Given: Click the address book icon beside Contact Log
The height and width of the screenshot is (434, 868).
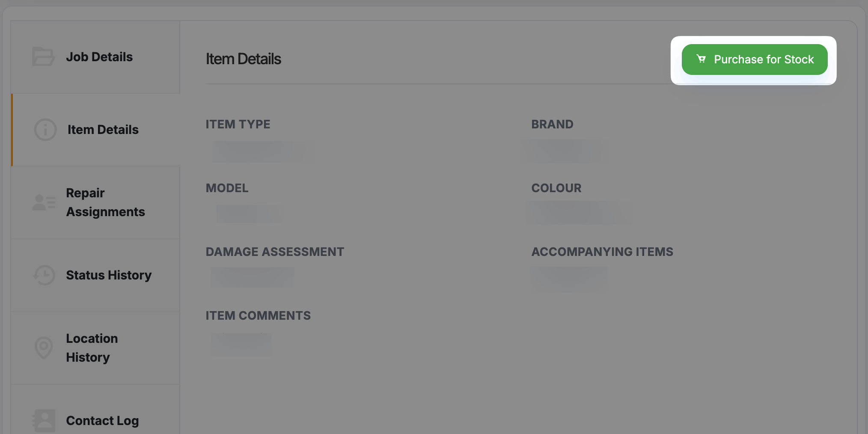Looking at the screenshot, I should pyautogui.click(x=44, y=420).
